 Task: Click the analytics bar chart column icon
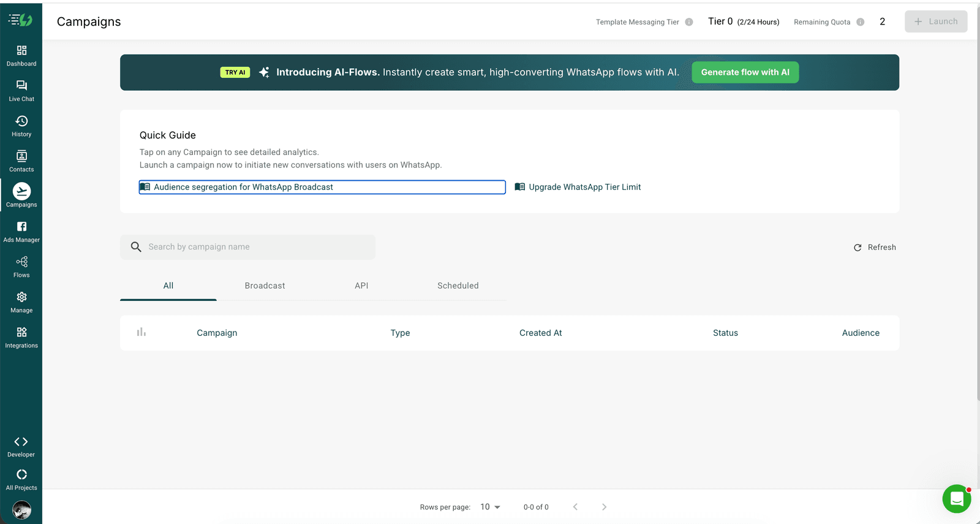click(x=141, y=332)
